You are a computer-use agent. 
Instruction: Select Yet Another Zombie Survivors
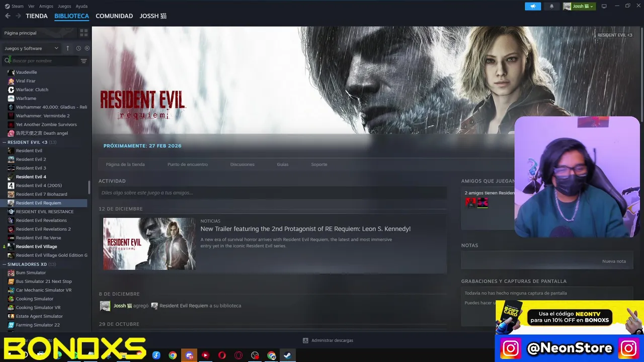[x=46, y=124]
